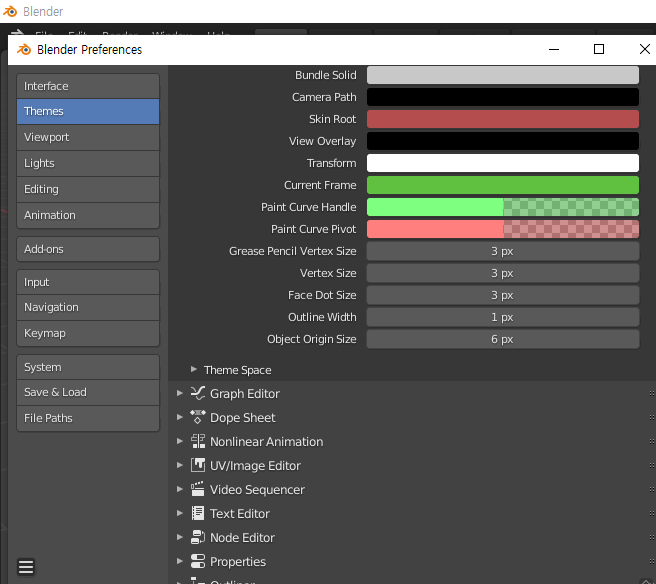Expand the Theme Space subpanel
Image resolution: width=656 pixels, height=584 pixels.
pos(194,369)
